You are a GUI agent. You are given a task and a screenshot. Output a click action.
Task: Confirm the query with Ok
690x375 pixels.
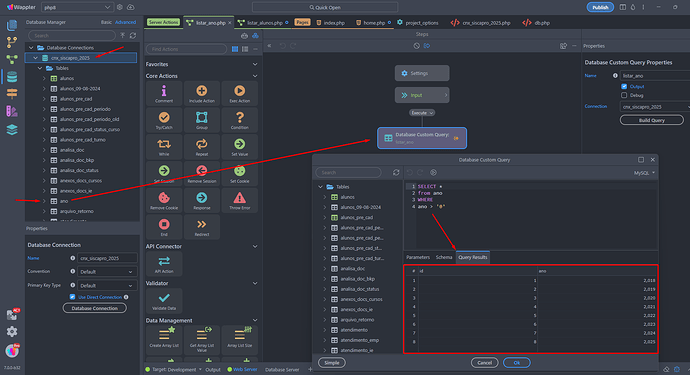point(517,363)
